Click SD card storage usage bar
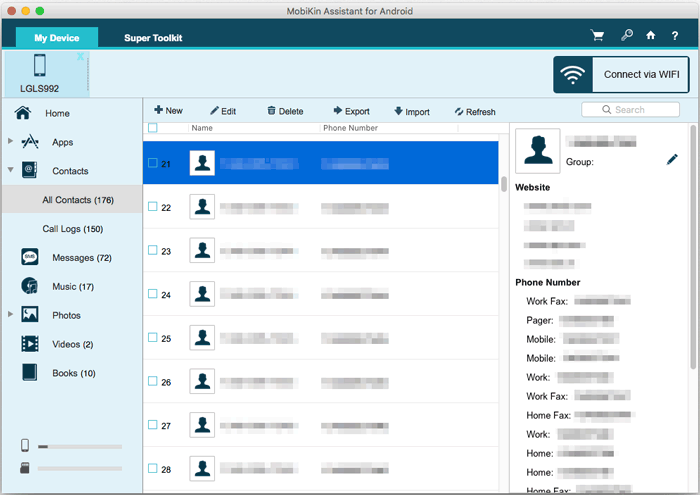Screen dimensions: 700x495 [80, 469]
